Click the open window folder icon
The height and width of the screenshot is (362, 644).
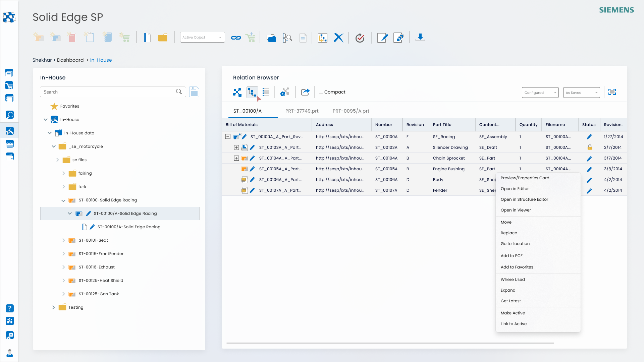pos(271,38)
